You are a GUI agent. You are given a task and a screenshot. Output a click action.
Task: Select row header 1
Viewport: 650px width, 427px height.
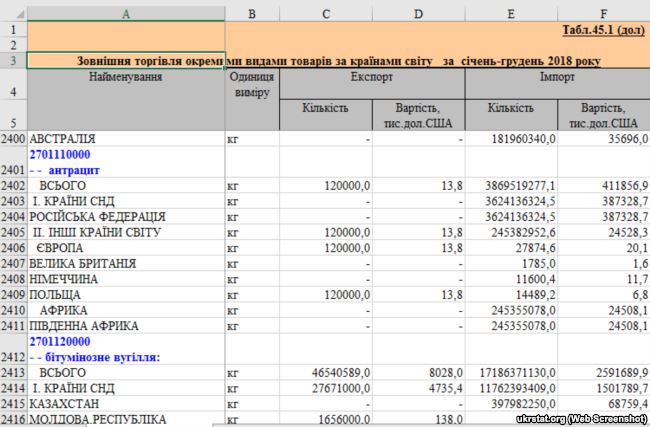[14, 29]
